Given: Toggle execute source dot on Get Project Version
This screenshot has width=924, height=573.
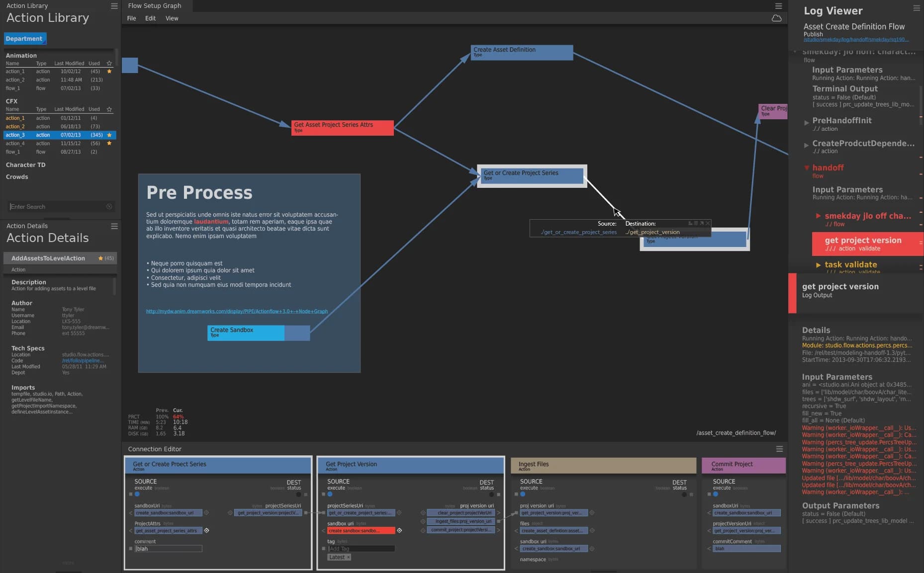Looking at the screenshot, I should click(330, 494).
